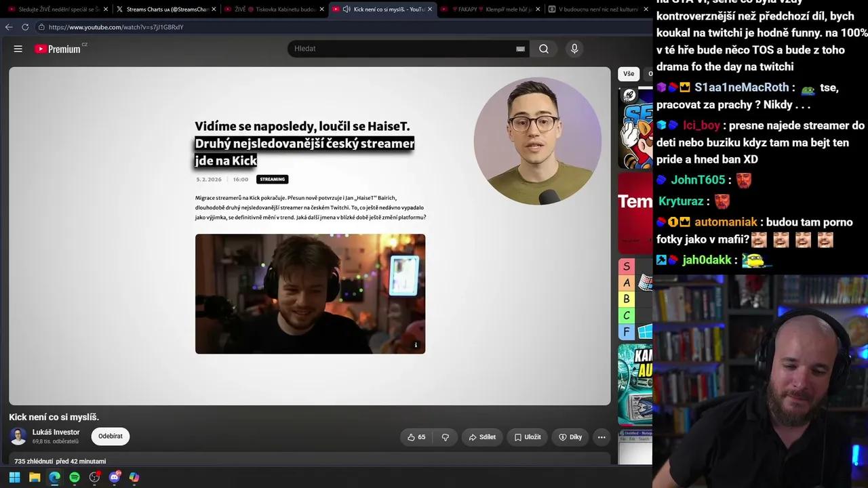Open the tier list recommended thumbnail

(635, 299)
